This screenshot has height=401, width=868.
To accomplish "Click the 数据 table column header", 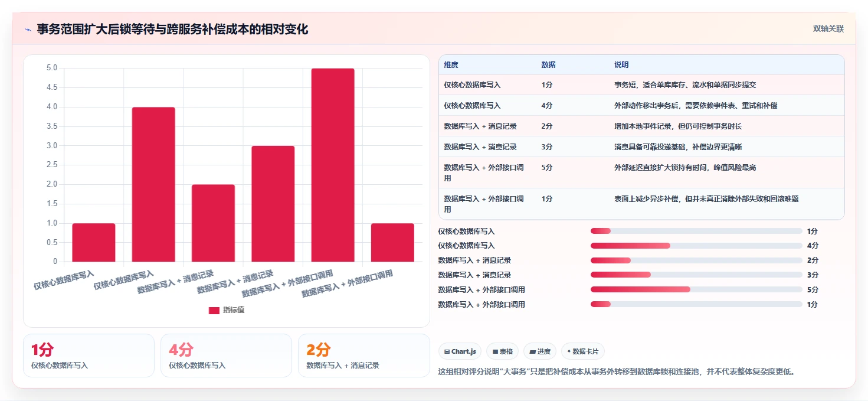I will tap(548, 64).
